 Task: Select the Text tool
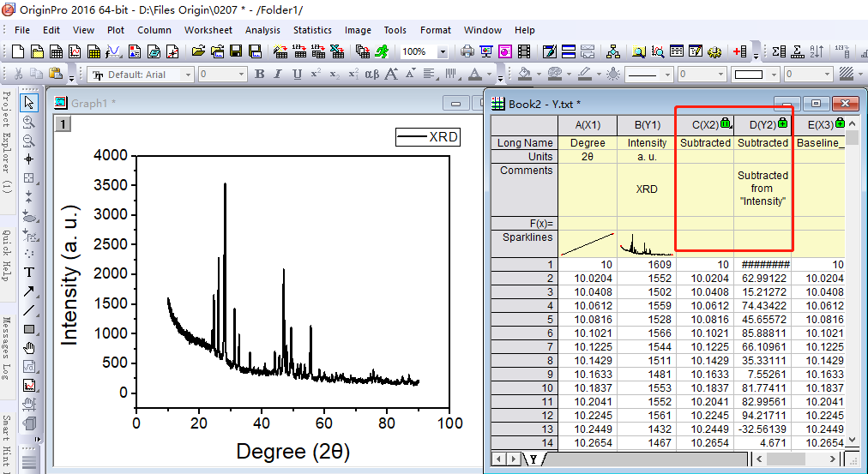pos(29,272)
